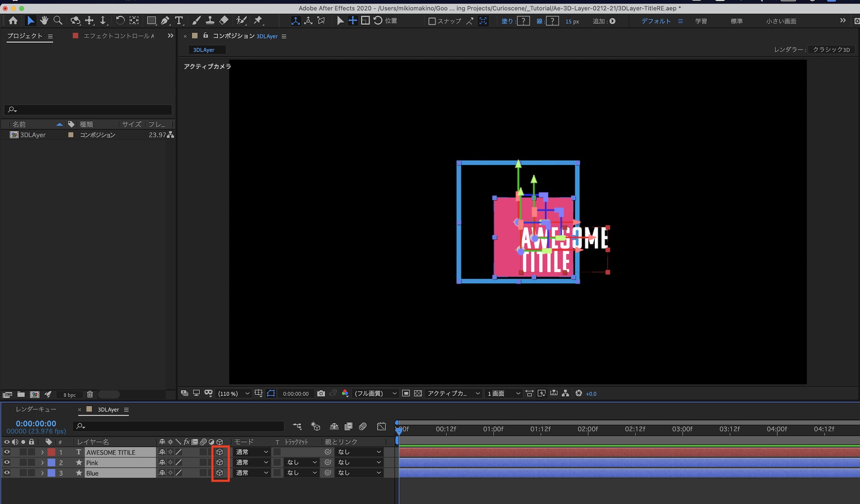Viewport: 860px width, 504px height.
Task: Select the Hand tool
Action: click(x=44, y=21)
